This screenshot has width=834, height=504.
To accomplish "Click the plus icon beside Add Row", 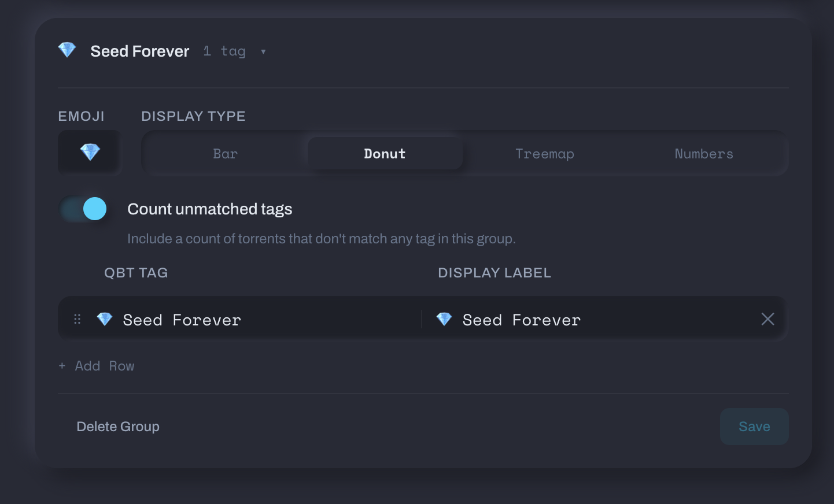I will tap(62, 365).
